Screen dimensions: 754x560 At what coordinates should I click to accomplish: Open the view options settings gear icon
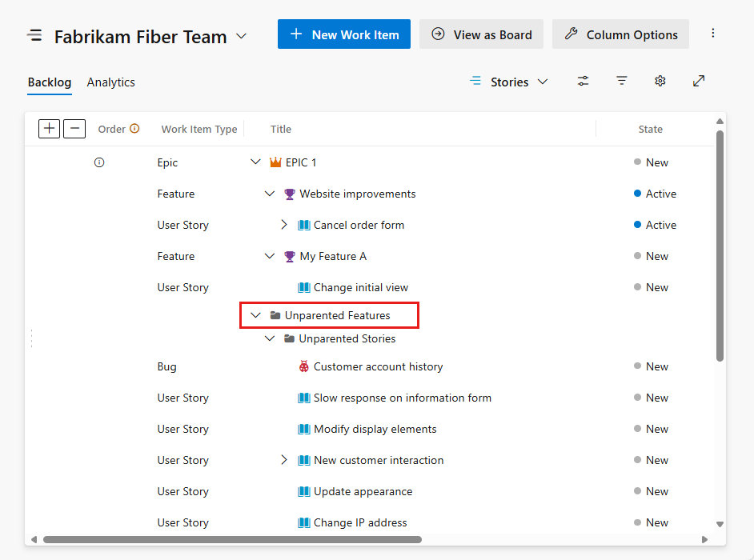pos(660,81)
